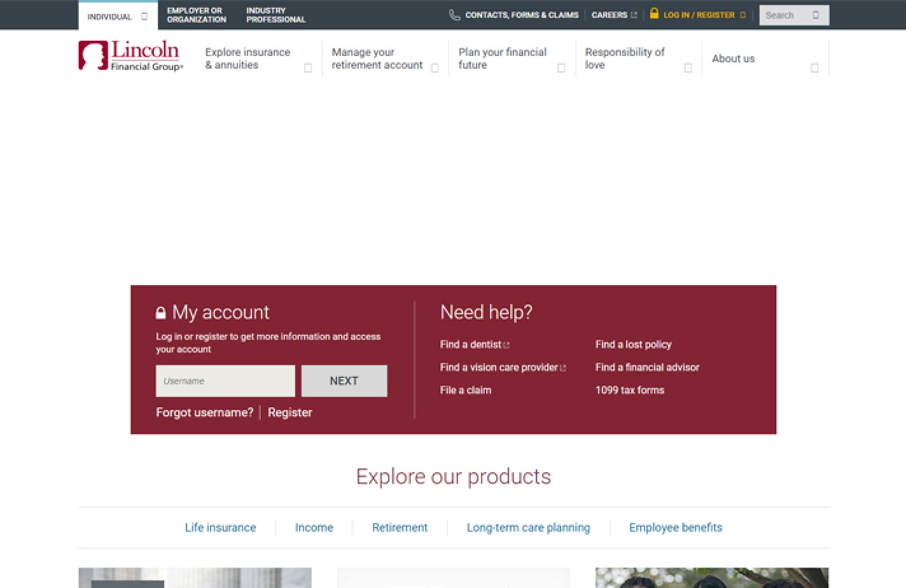Open the Forgot username? link

204,412
